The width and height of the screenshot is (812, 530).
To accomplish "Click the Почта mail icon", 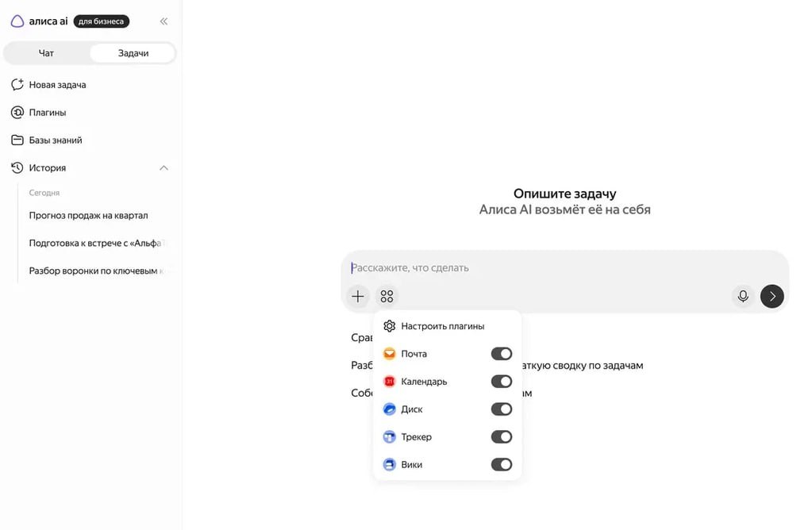I will pos(390,354).
